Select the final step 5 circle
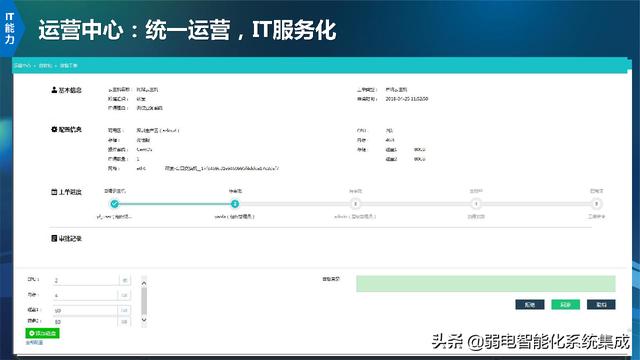This screenshot has height=360, width=640. click(596, 204)
